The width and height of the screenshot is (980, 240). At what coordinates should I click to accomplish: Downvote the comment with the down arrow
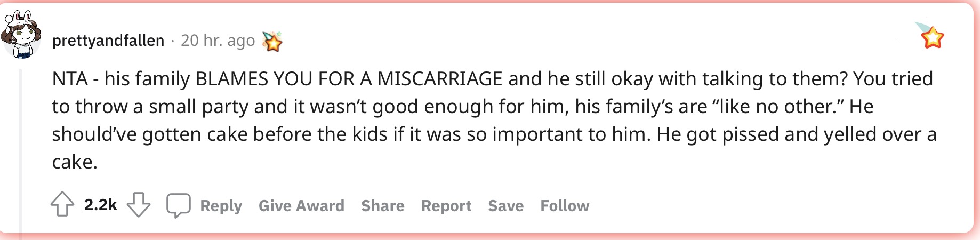(x=139, y=204)
